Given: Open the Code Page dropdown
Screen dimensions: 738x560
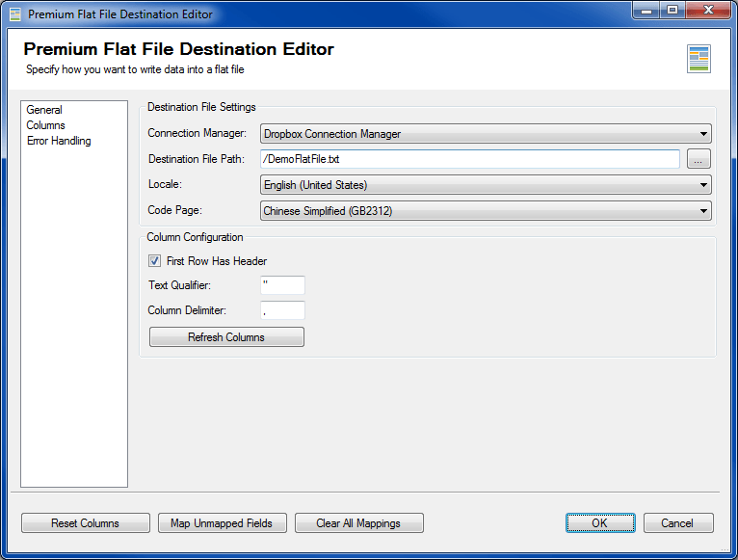Looking at the screenshot, I should pyautogui.click(x=486, y=211).
